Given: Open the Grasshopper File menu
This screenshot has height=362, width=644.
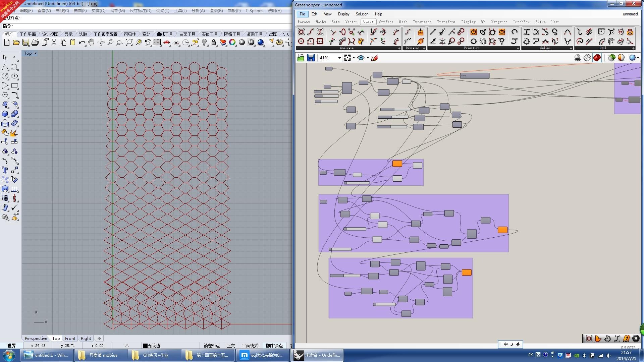Looking at the screenshot, I should pos(302,14).
